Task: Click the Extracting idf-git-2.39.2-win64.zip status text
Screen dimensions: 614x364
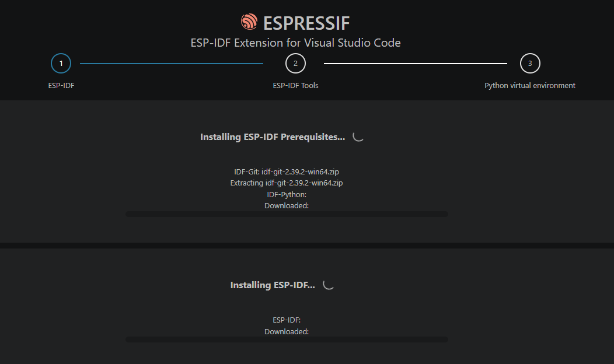Action: point(287,183)
